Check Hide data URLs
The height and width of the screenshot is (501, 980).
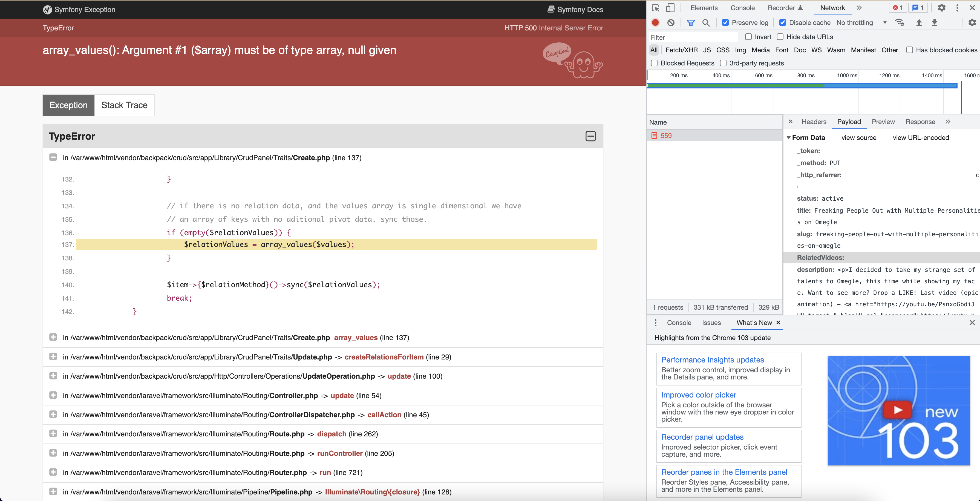(780, 36)
